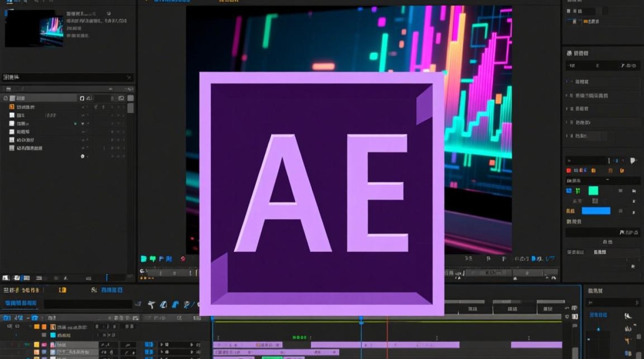644x359 pixels.
Task: Expand the layer row with the cyan square
Action: pos(16,336)
